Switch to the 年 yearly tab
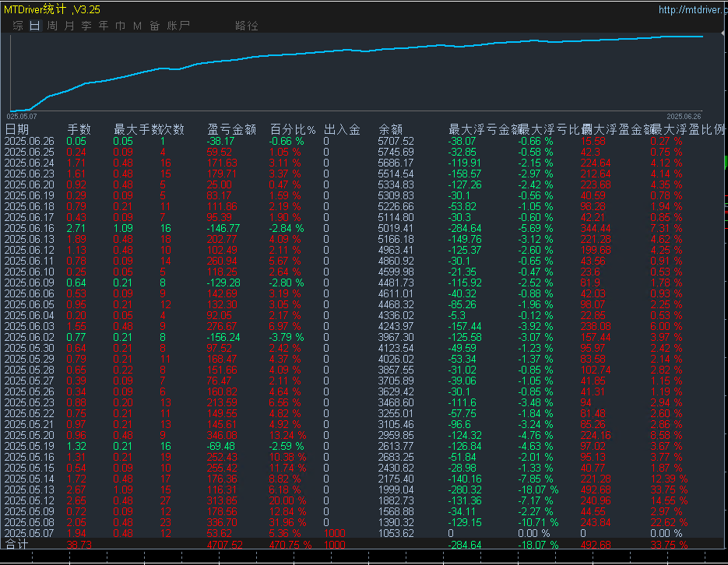Screen dimensions: 728x565 104,26
